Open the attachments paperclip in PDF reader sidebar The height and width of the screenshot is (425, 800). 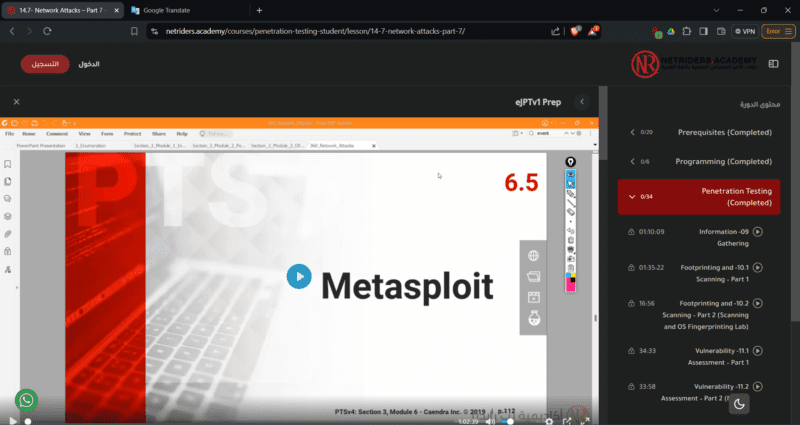click(x=8, y=234)
